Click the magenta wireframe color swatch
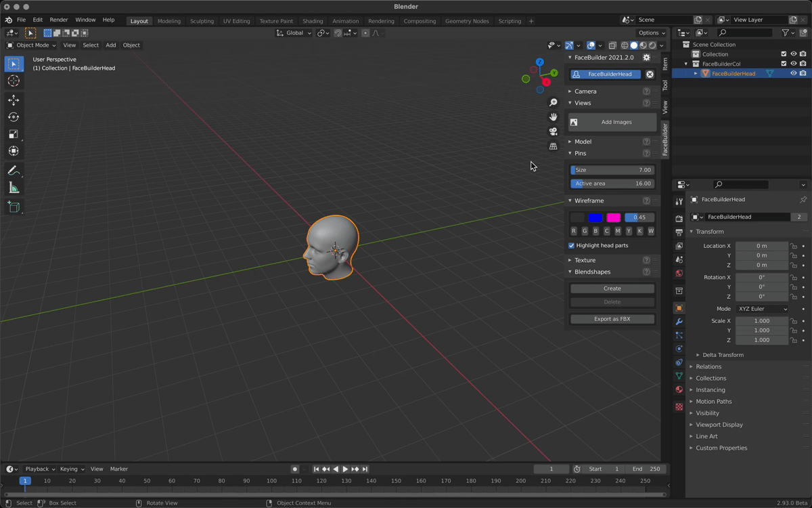This screenshot has height=508, width=812. pos(613,217)
